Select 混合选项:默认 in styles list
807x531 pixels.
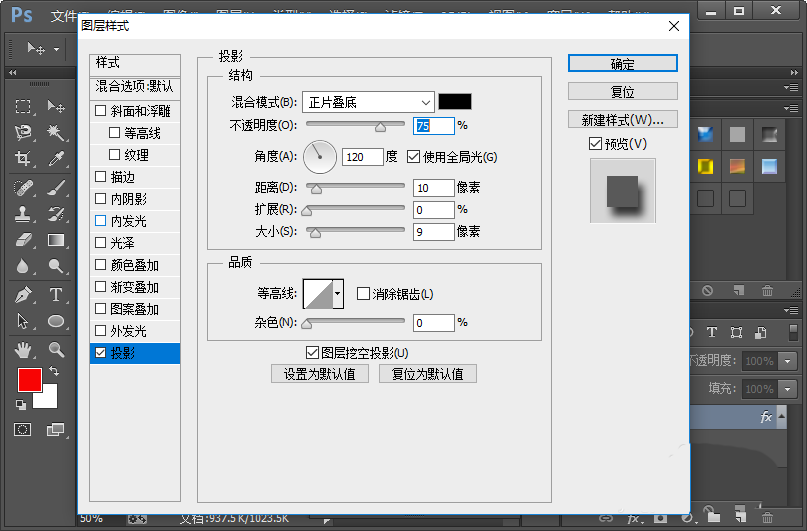click(x=135, y=86)
